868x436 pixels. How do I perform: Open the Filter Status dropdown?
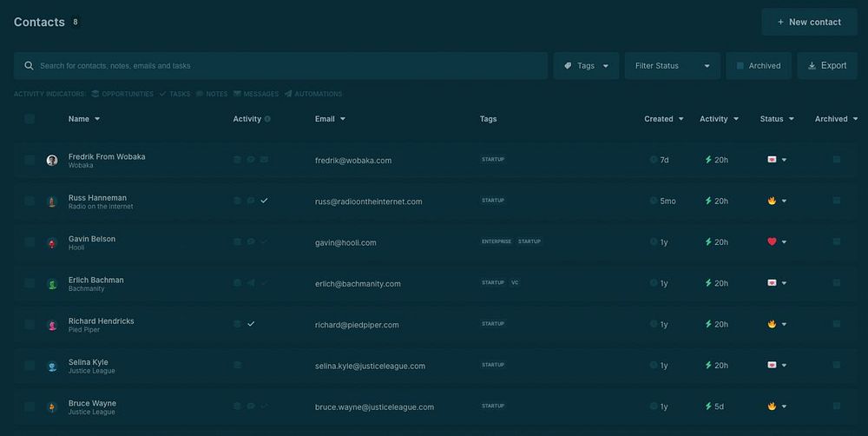[x=673, y=66]
